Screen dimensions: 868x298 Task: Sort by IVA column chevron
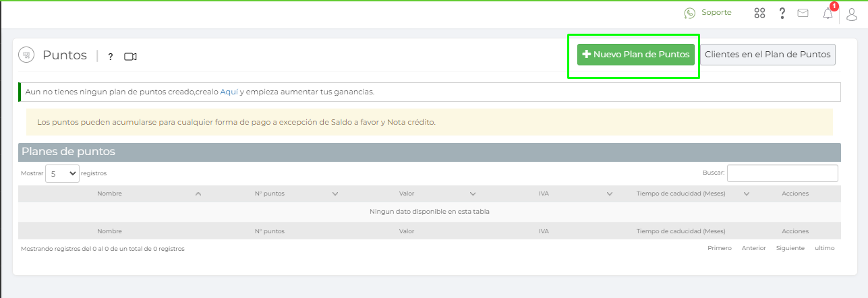point(610,193)
